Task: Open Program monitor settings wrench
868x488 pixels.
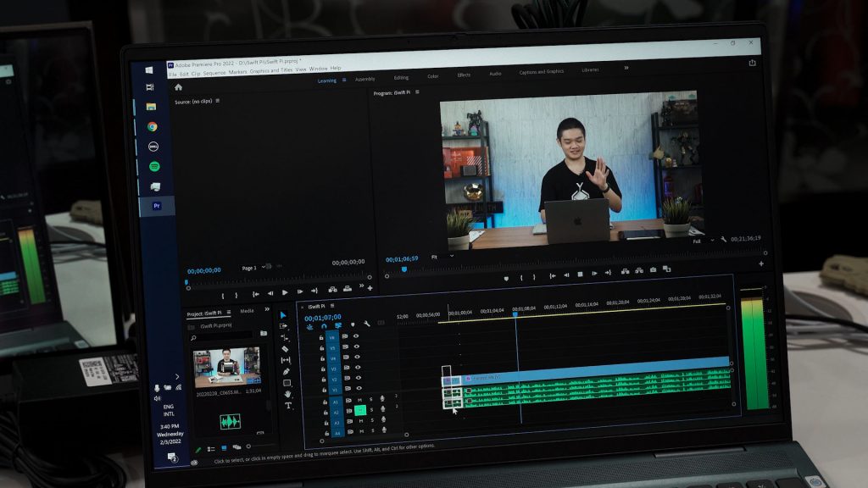Action: coord(724,240)
